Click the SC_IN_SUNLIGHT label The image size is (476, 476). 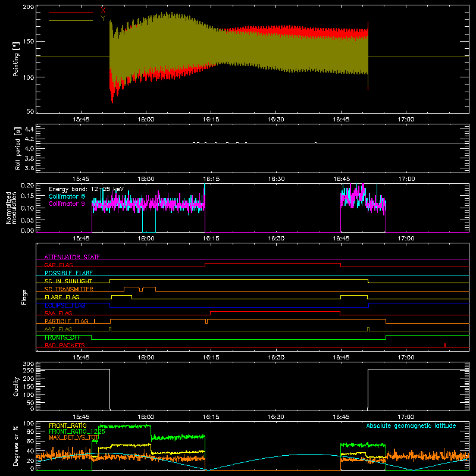click(68, 281)
